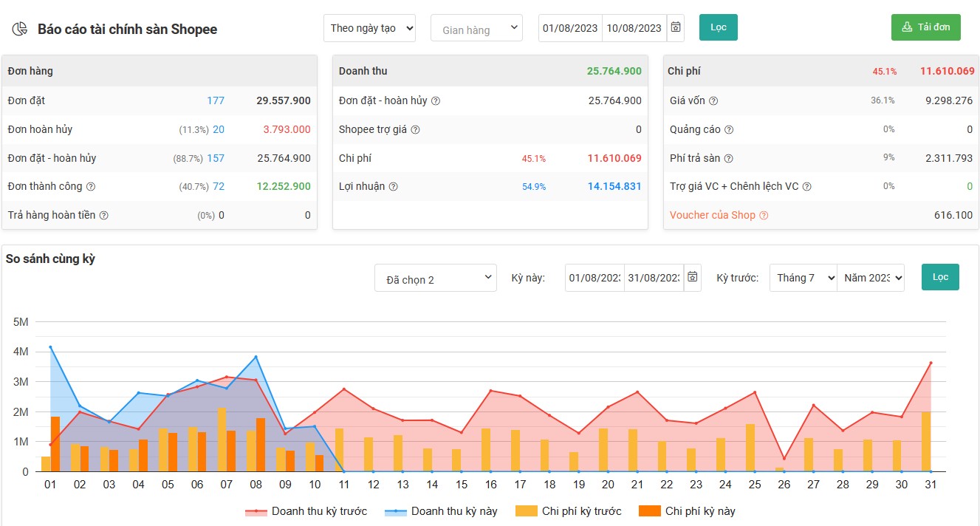Screen dimensions: 980x526
Task: Click the Đơn hoàn hủy amount 3.793.000
Action: point(287,129)
